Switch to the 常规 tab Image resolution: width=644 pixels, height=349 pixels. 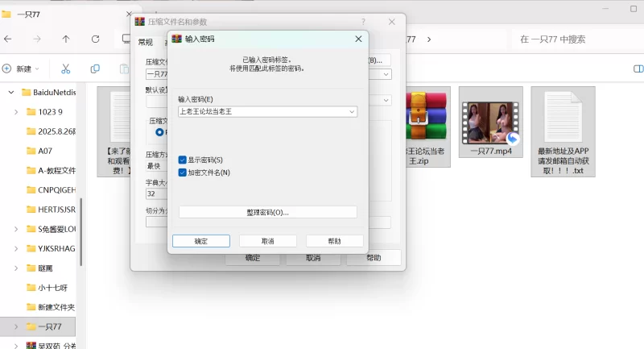tap(145, 42)
